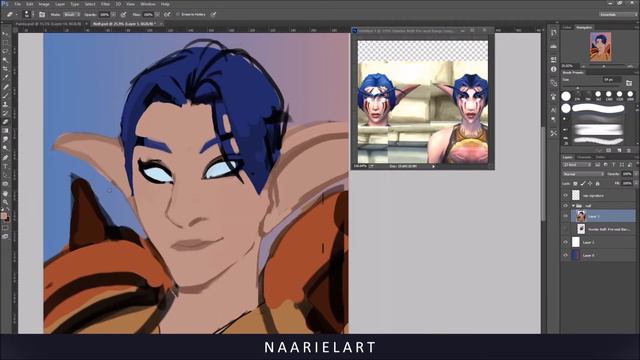This screenshot has height=360, width=640.
Task: Select the Pen tool
Action: tap(5, 157)
